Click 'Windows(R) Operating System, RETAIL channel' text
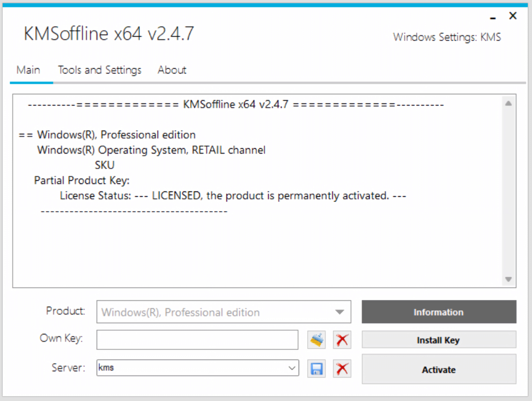 (151, 150)
